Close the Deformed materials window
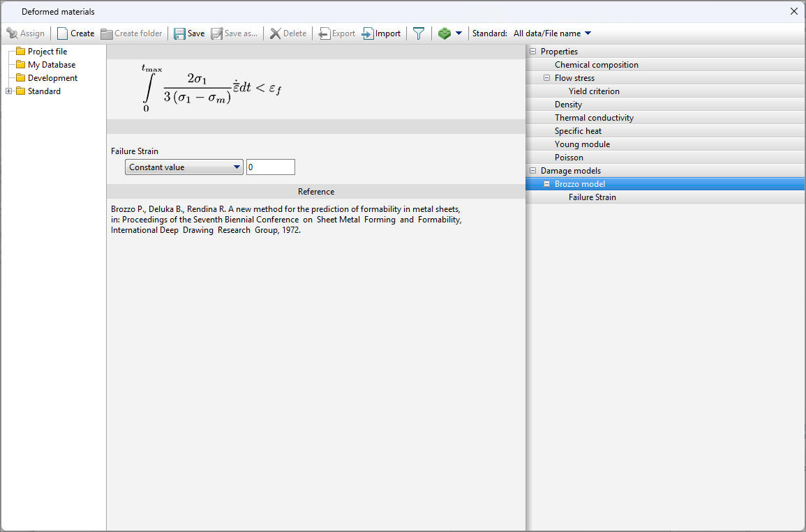Image resolution: width=806 pixels, height=532 pixels. point(793,11)
